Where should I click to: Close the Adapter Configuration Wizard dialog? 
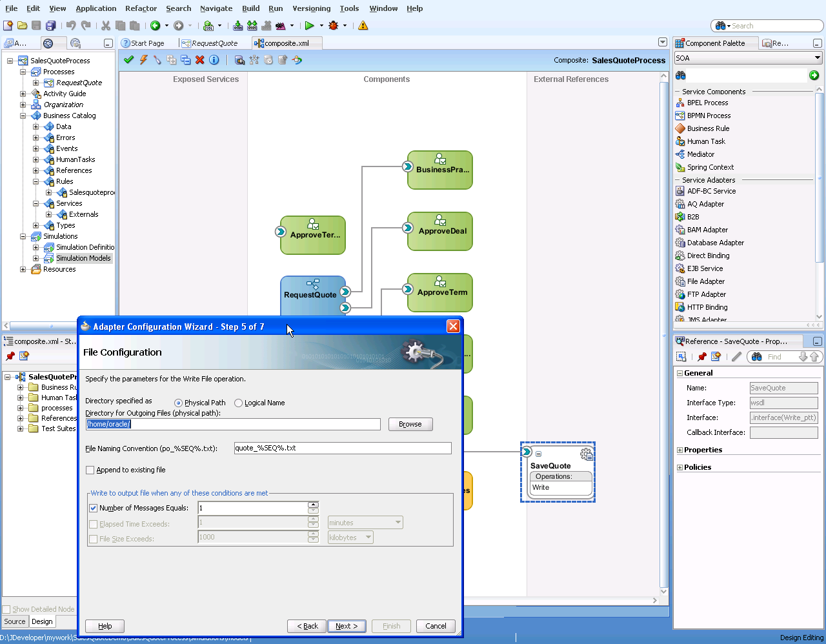click(454, 327)
